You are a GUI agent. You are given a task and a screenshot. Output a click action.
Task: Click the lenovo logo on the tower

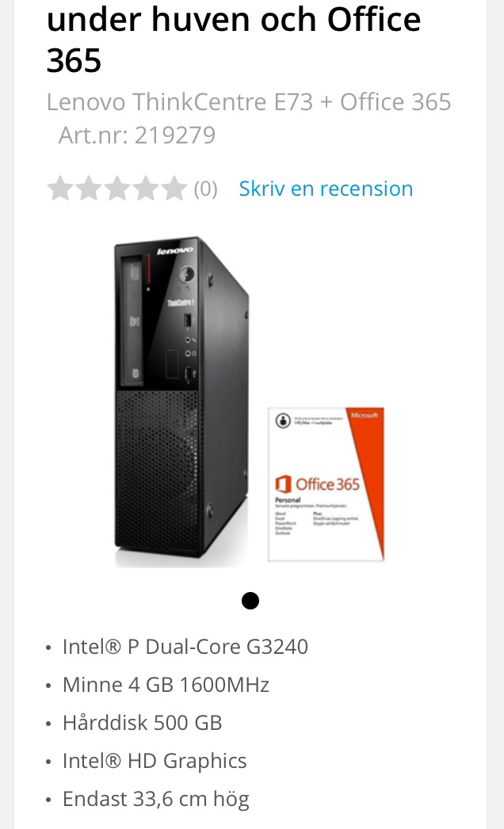pyautogui.click(x=175, y=250)
